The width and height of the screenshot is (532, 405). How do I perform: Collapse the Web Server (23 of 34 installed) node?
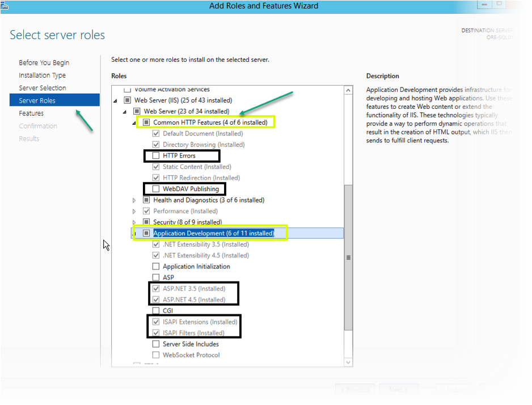[125, 112]
